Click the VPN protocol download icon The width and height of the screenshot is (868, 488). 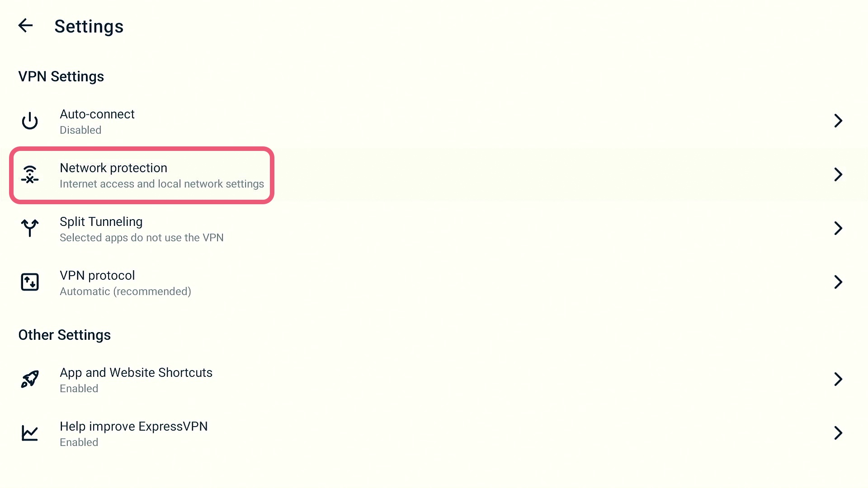(x=29, y=282)
